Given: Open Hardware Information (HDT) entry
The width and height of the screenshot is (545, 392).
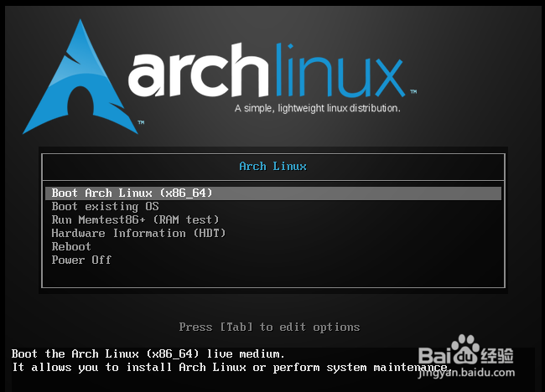Looking at the screenshot, I should click(138, 233).
